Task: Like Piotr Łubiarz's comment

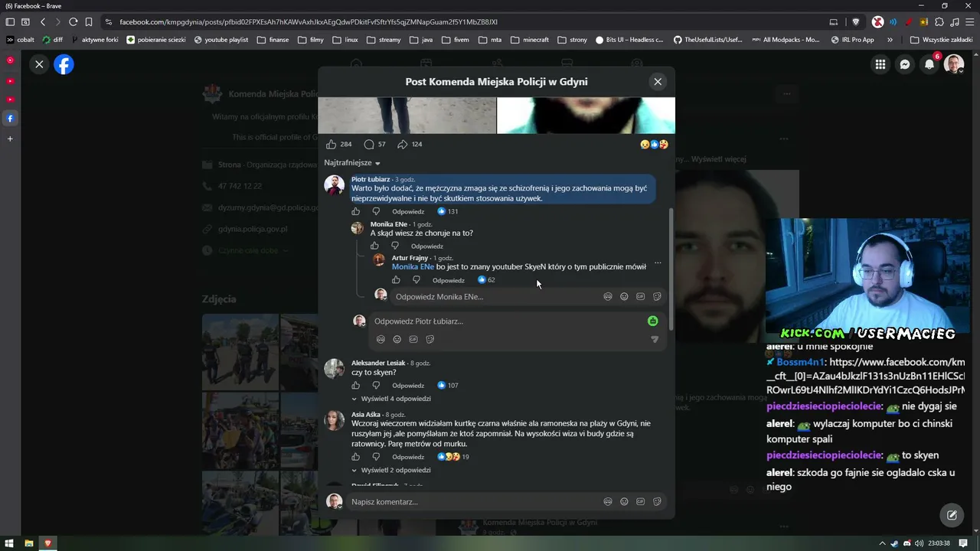Action: coord(355,212)
